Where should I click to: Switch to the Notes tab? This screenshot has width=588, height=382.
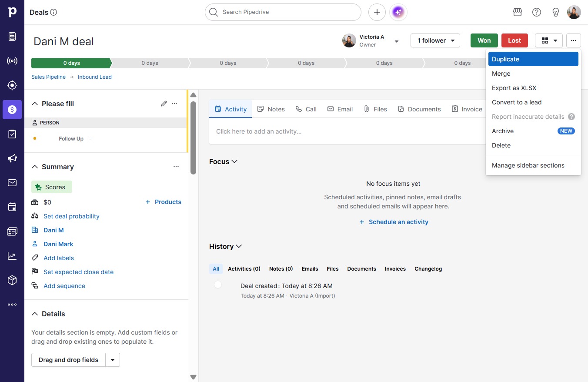[x=271, y=109]
